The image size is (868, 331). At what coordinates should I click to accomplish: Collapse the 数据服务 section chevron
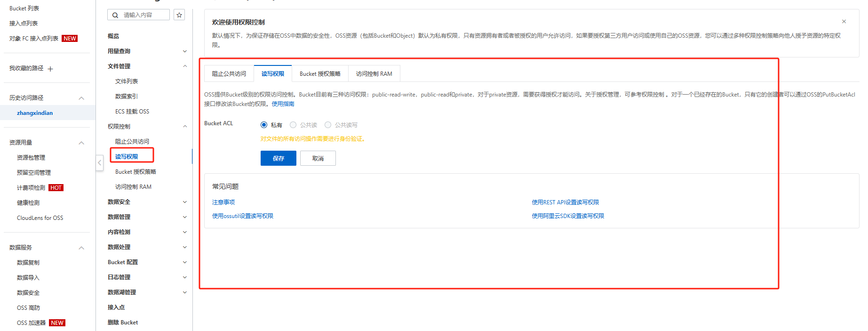[81, 248]
